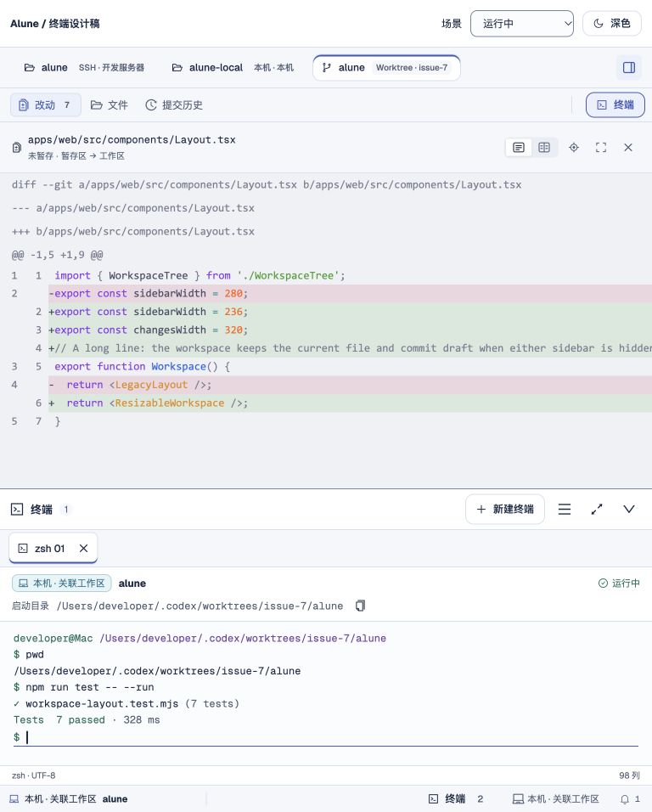Toggle the 终端 terminal panel button
Screen dimensions: 652x812
[x=615, y=105]
